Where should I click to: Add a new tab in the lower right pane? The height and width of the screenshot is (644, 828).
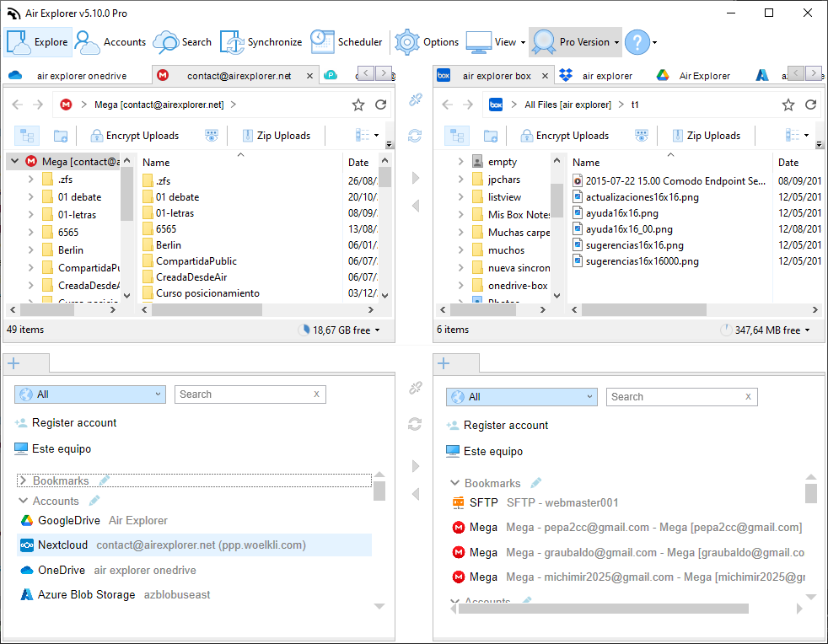click(444, 363)
